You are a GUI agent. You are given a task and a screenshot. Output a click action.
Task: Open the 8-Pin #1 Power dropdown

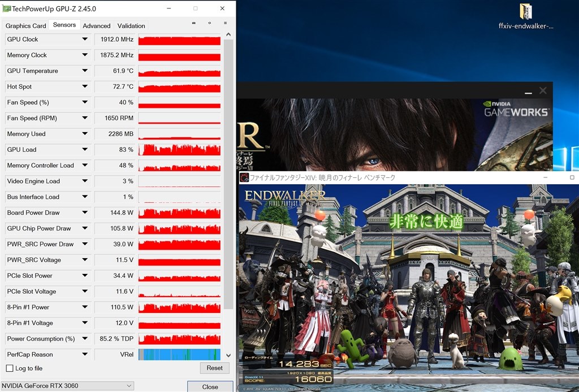(85, 307)
